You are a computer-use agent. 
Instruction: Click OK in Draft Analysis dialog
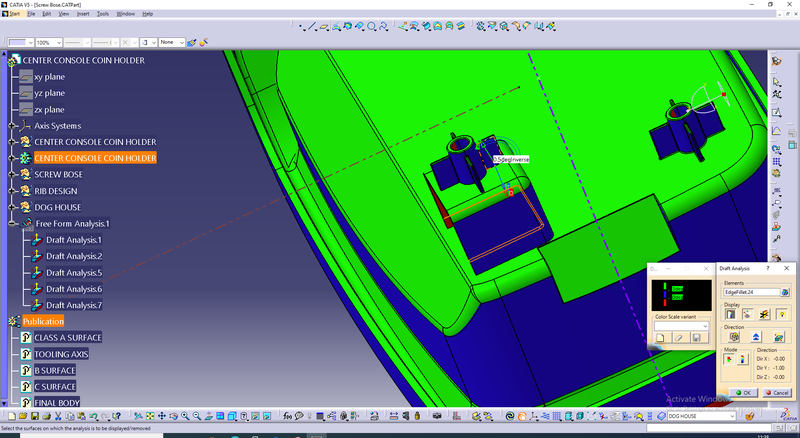[742, 392]
